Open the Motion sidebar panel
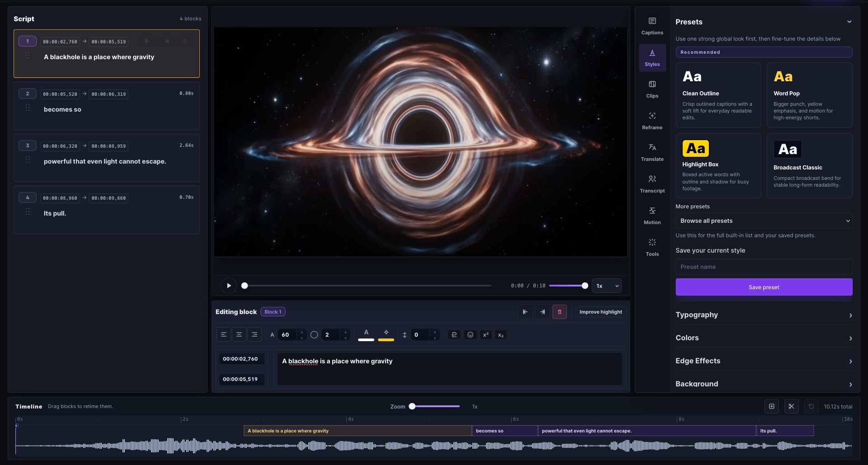868x465 pixels. pos(652,216)
